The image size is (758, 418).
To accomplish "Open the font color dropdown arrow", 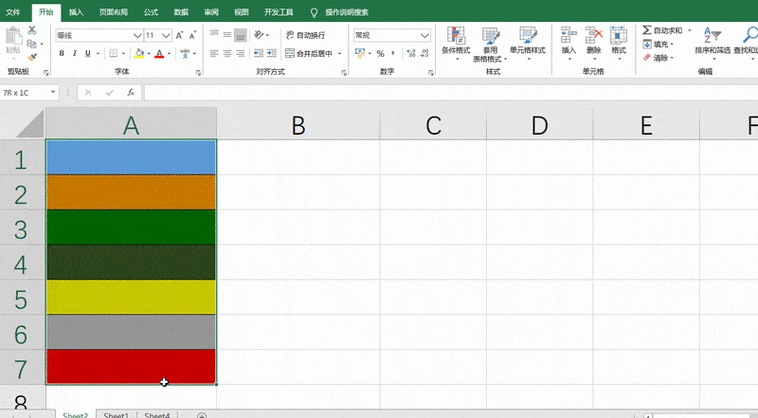I will pyautogui.click(x=169, y=54).
